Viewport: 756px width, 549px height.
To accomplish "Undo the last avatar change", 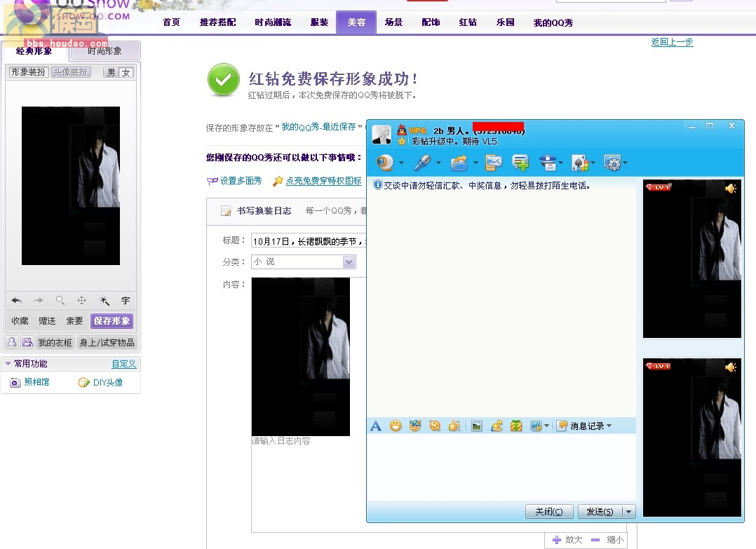I will pyautogui.click(x=16, y=301).
